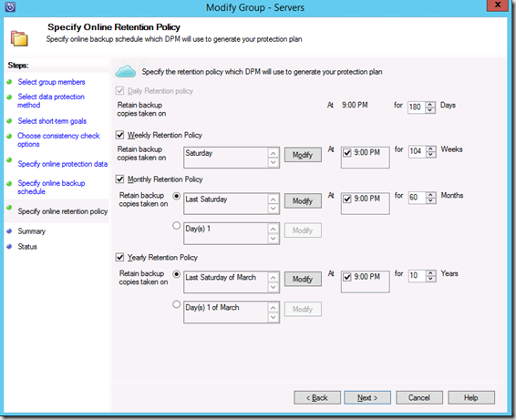The width and height of the screenshot is (516, 420).
Task: Click the cloud icon above retention settings
Action: (126, 71)
